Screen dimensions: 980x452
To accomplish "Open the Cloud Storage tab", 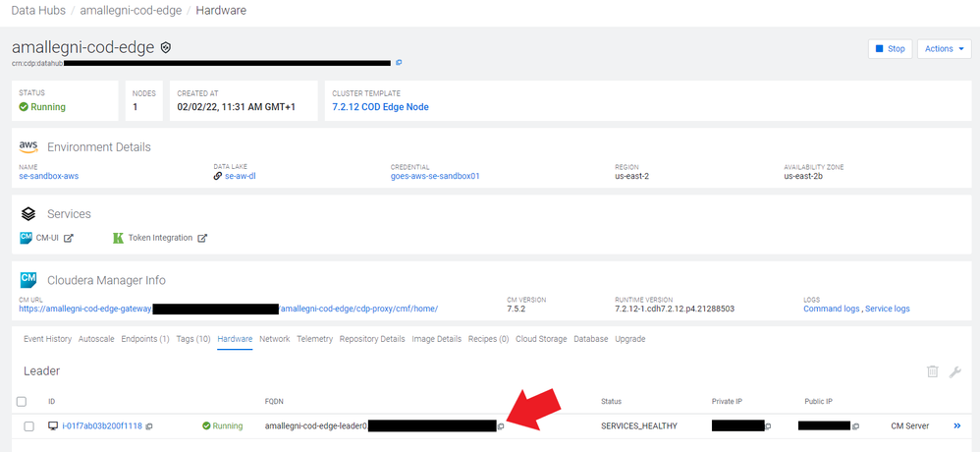I will coord(541,339).
